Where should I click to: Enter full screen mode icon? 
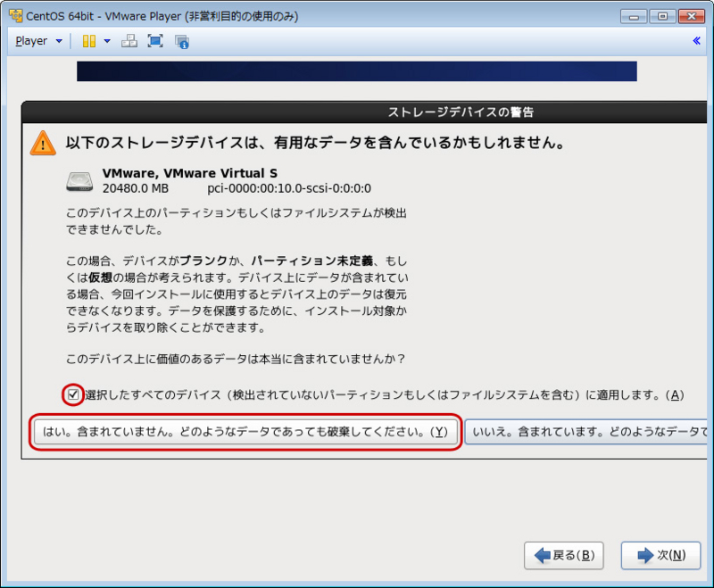[155, 41]
